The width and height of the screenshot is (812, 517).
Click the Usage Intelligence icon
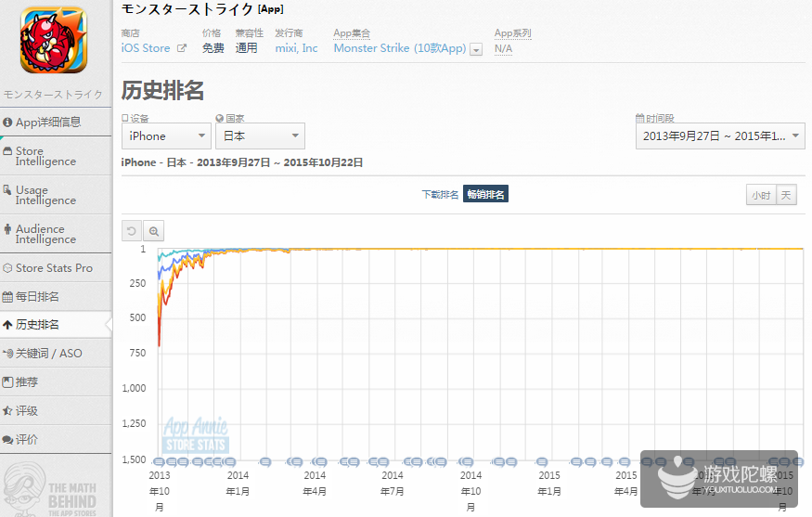coord(7,190)
